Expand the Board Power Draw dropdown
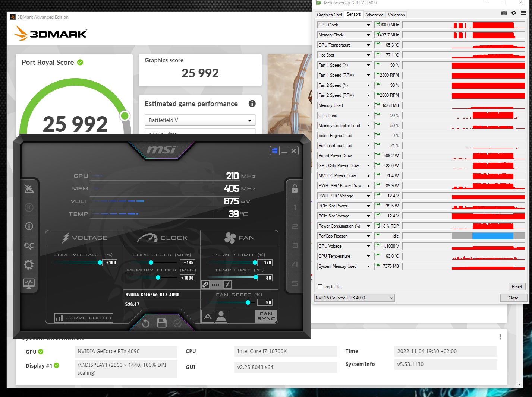The image size is (532, 397). coord(368,156)
